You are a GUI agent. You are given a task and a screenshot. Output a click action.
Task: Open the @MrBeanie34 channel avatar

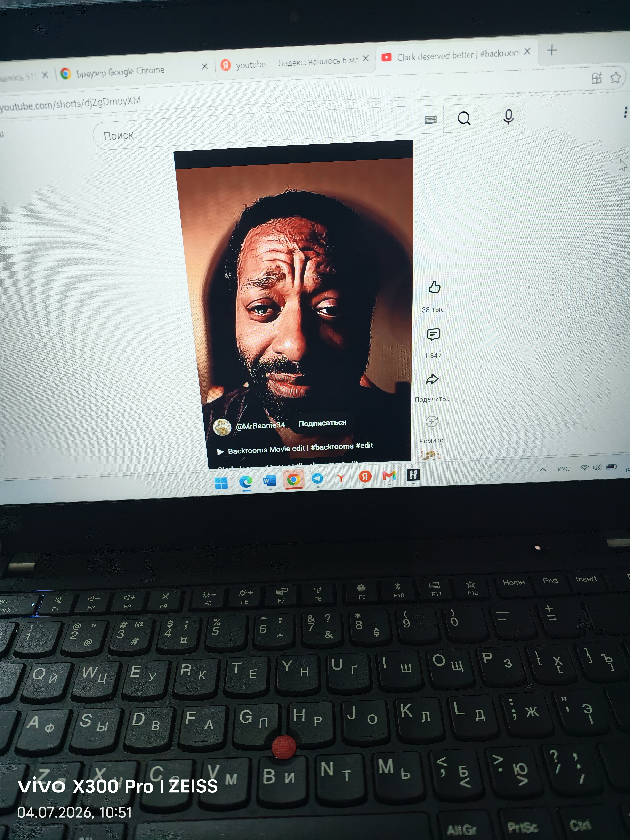pos(222,427)
